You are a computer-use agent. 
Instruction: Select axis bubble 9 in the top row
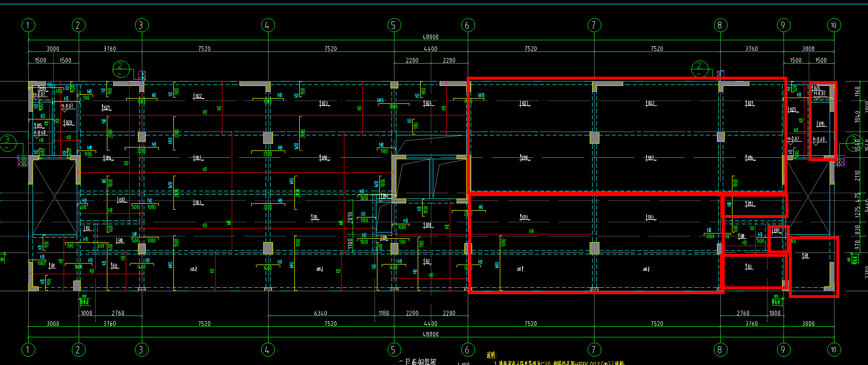coord(783,25)
